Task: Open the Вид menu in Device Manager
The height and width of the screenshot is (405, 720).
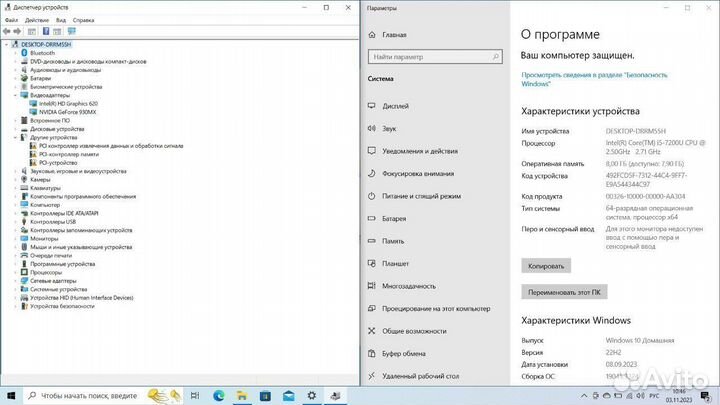Action: click(62, 19)
